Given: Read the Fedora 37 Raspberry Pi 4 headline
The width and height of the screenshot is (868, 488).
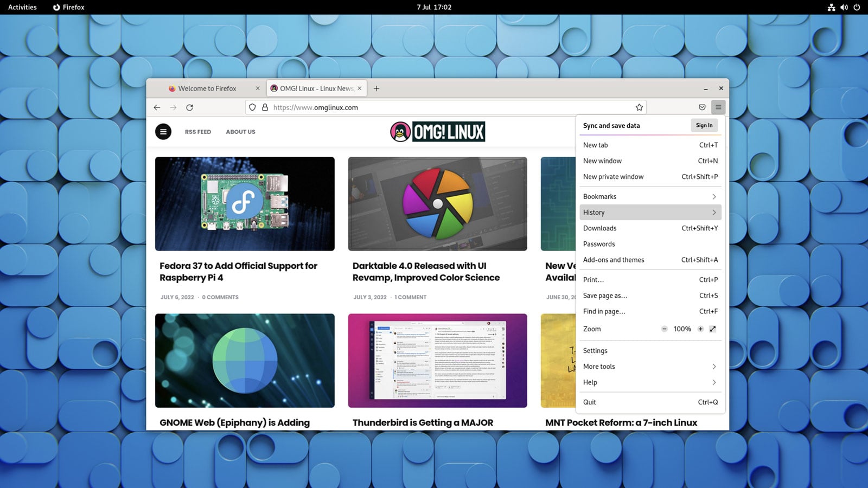Looking at the screenshot, I should [x=238, y=272].
